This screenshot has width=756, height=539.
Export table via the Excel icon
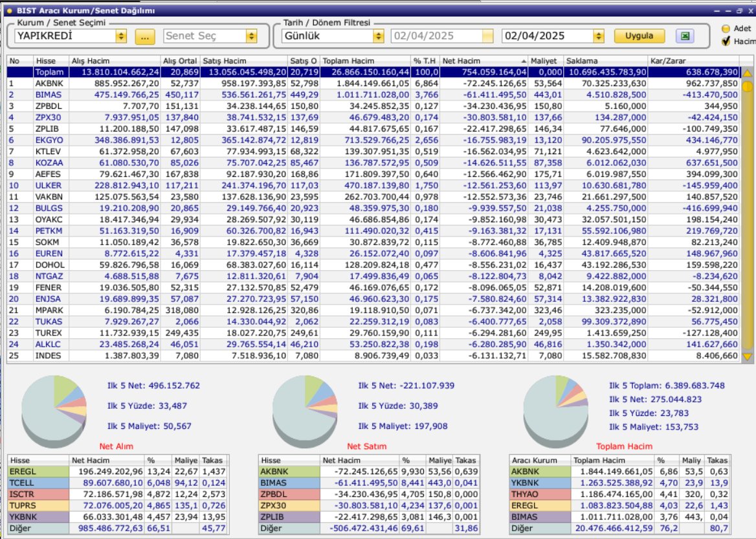(x=685, y=36)
